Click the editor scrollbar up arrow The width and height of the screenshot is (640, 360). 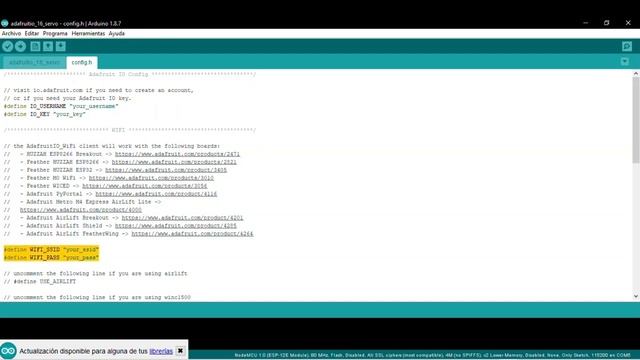(636, 73)
